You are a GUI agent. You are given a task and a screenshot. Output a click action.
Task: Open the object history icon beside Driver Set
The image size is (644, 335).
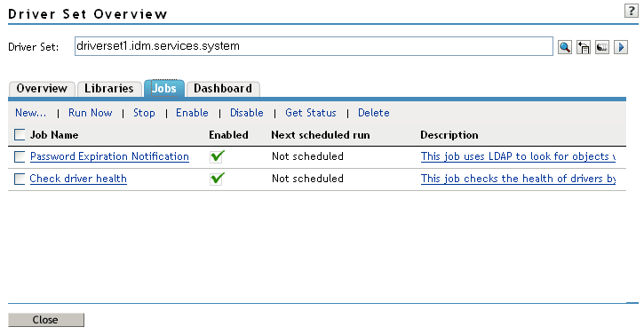point(584,47)
